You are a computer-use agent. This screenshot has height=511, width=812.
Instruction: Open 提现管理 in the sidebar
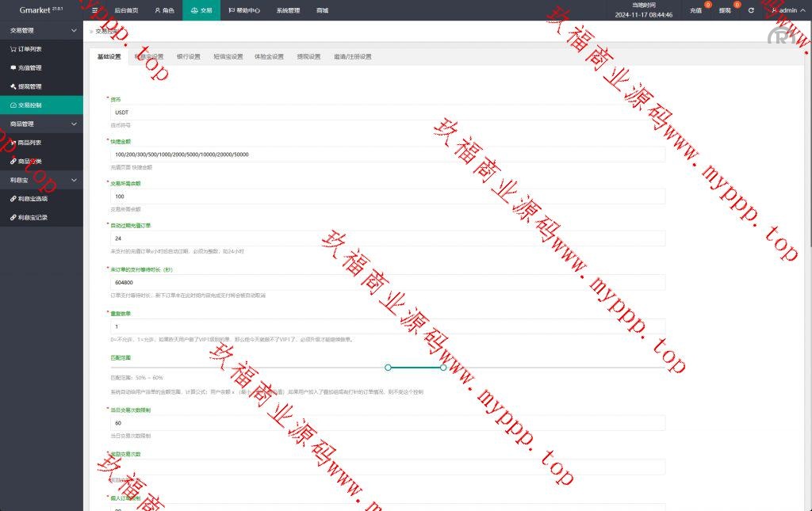[29, 86]
